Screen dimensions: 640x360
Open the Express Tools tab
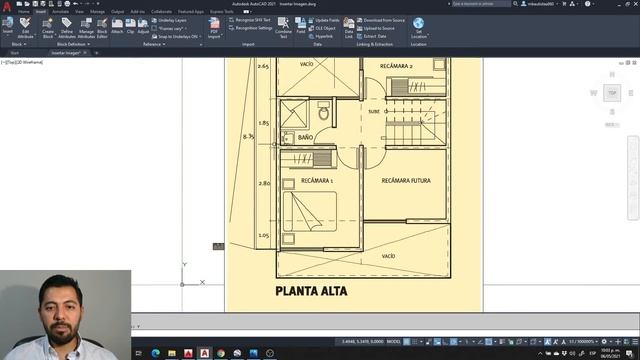click(x=222, y=12)
